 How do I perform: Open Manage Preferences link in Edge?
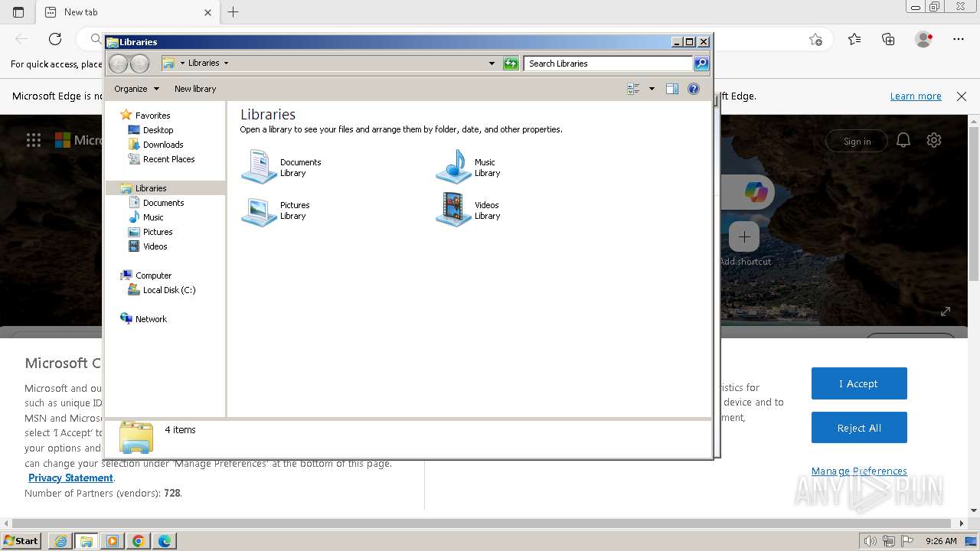859,471
